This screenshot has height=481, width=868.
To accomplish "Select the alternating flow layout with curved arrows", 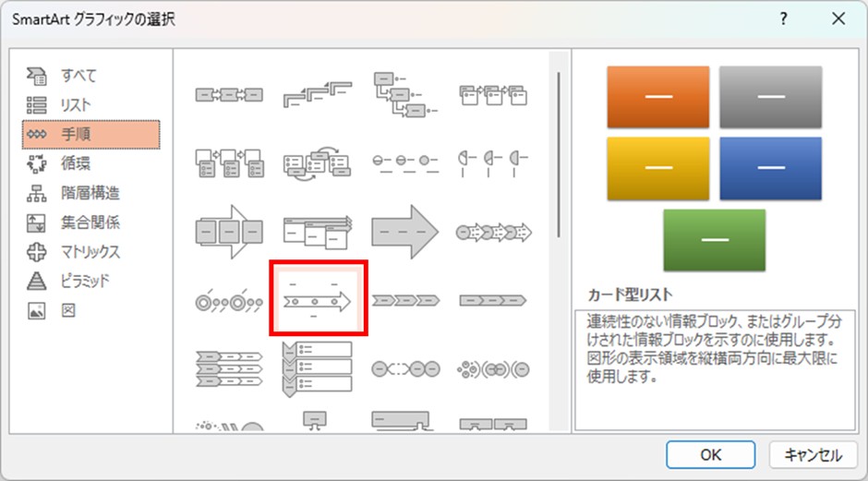I will tap(318, 163).
